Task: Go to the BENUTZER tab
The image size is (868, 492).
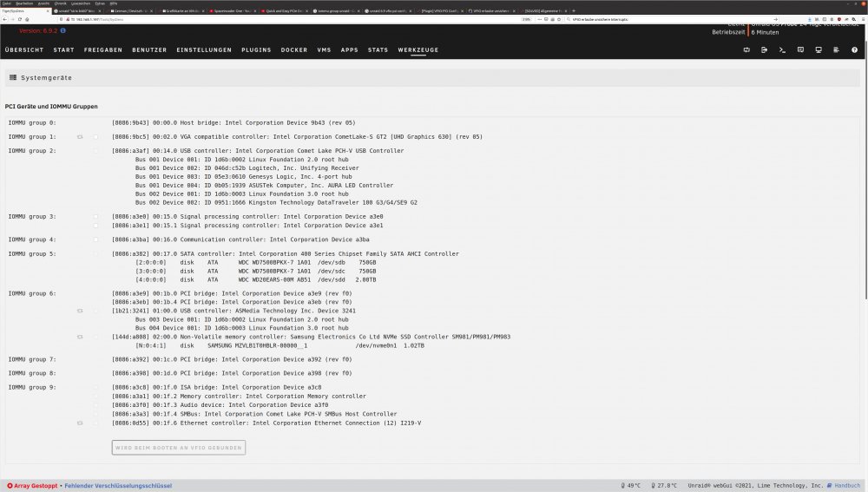Action: coord(149,49)
